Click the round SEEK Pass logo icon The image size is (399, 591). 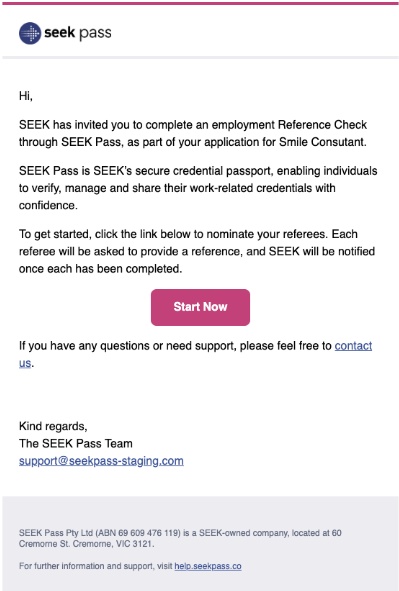click(30, 33)
